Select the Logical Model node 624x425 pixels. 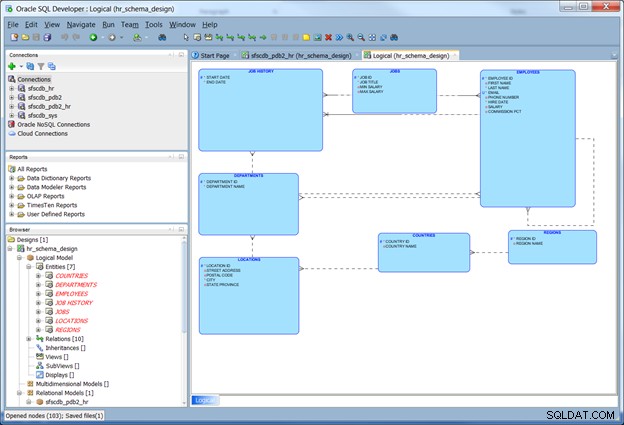click(x=54, y=258)
